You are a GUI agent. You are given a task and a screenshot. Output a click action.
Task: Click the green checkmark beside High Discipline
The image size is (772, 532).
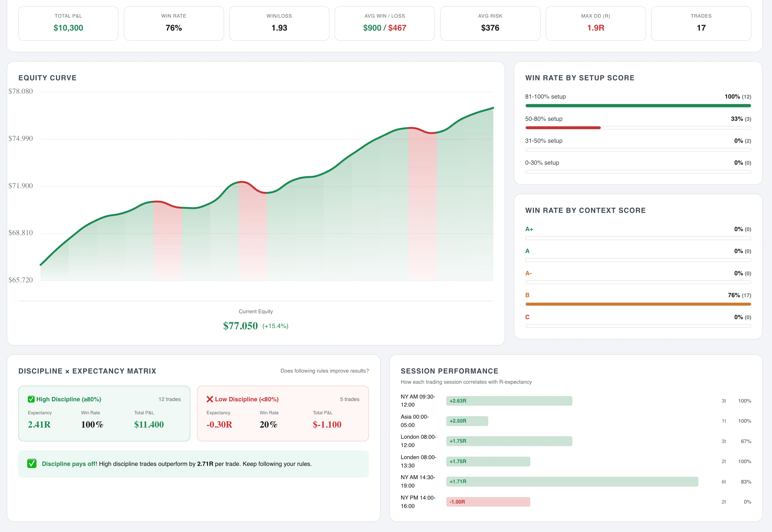coord(31,399)
